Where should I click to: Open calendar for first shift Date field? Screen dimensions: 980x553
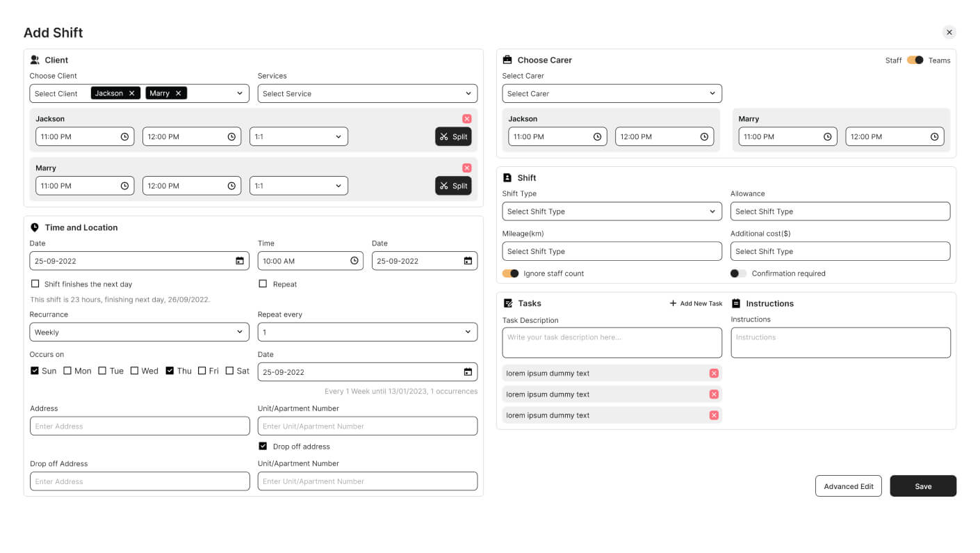click(x=239, y=261)
